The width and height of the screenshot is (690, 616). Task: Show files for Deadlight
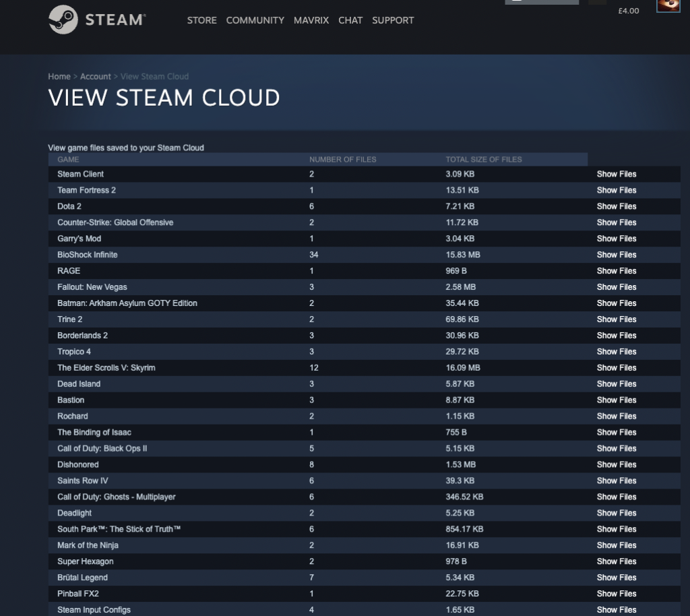[617, 513]
